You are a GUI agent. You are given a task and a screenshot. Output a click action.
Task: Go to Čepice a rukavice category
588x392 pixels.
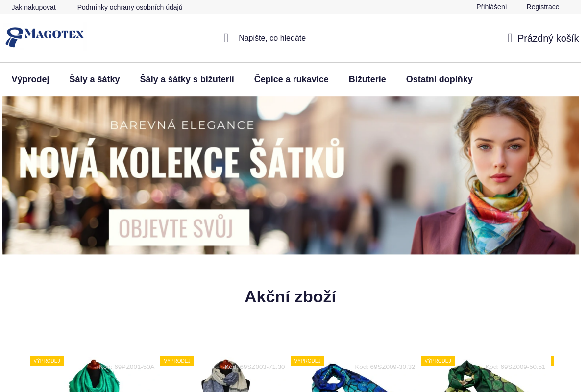click(x=291, y=79)
